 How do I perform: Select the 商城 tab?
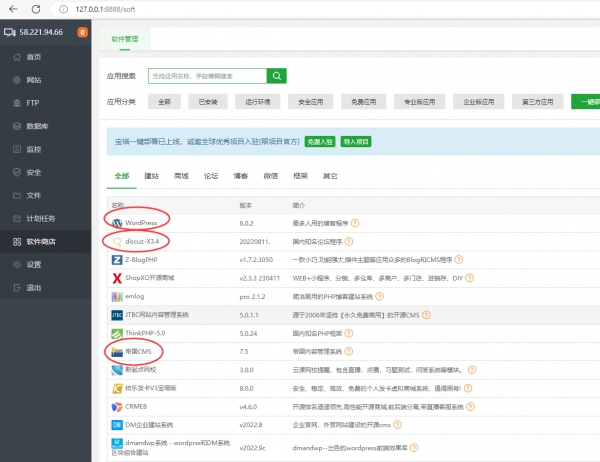point(181,176)
